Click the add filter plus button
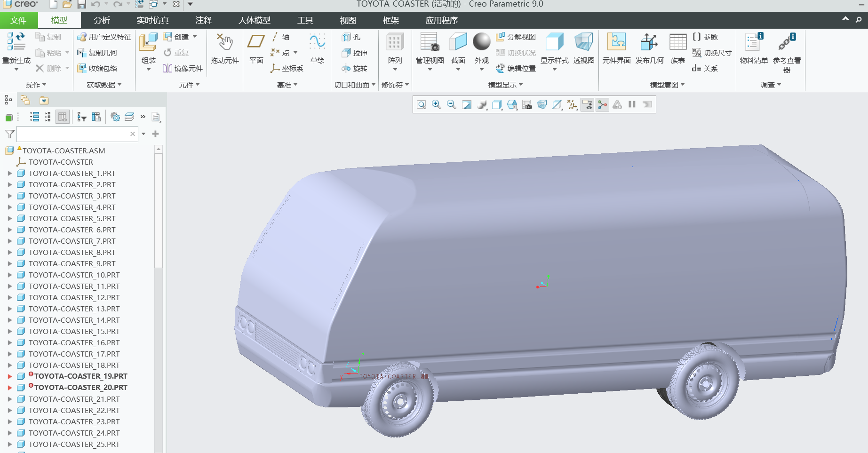 pos(156,134)
